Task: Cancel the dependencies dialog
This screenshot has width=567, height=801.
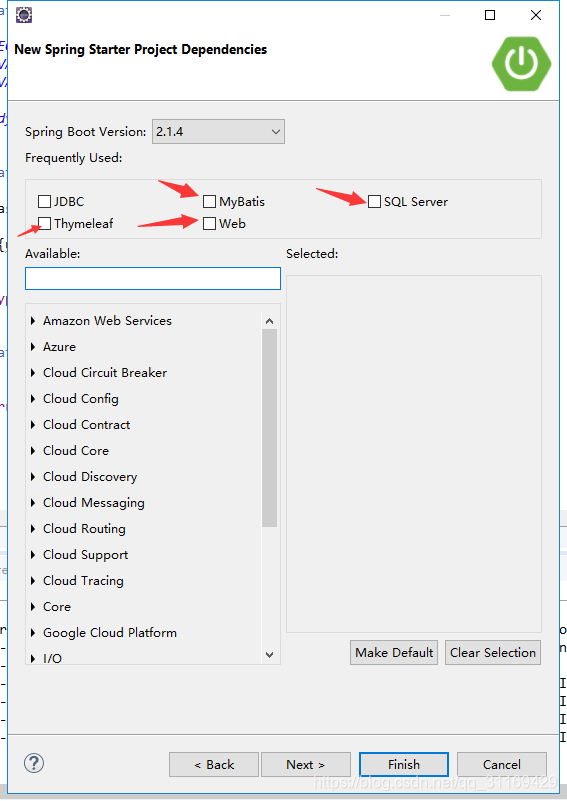Action: pyautogui.click(x=502, y=765)
